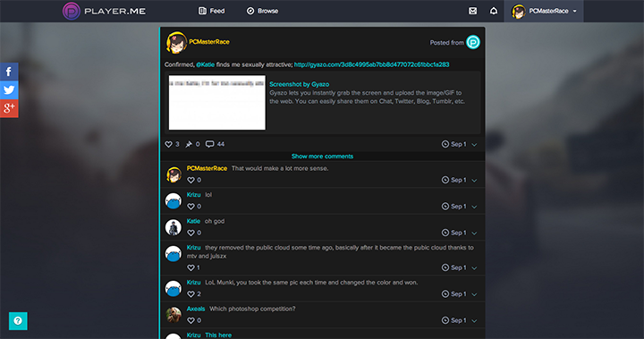Like comment "That would make a lot more sense"

191,180
